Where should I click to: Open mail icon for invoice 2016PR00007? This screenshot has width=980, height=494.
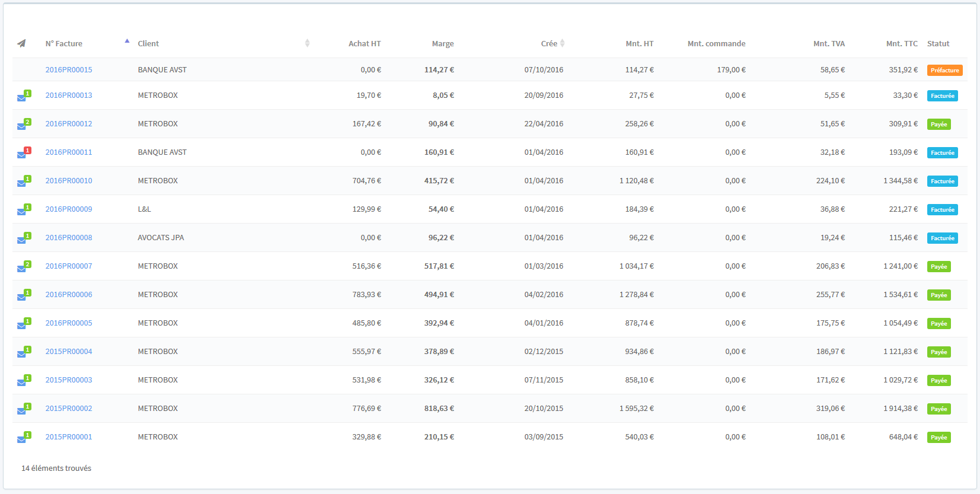click(24, 267)
